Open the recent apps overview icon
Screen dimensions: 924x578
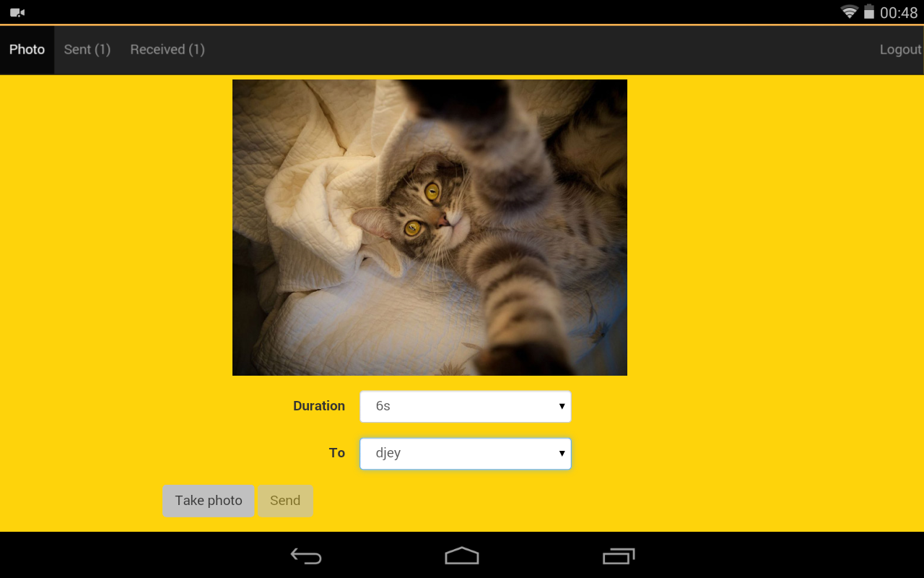pos(618,556)
